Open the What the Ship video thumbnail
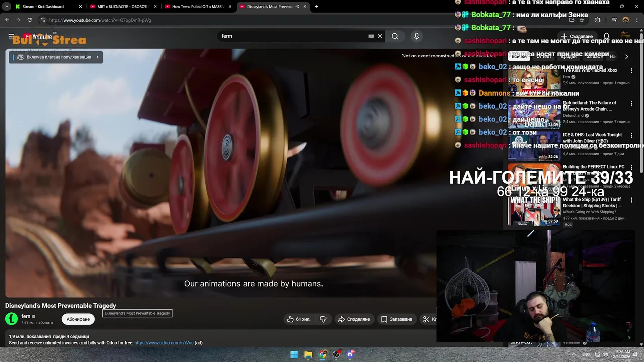644x362 pixels. point(533,210)
